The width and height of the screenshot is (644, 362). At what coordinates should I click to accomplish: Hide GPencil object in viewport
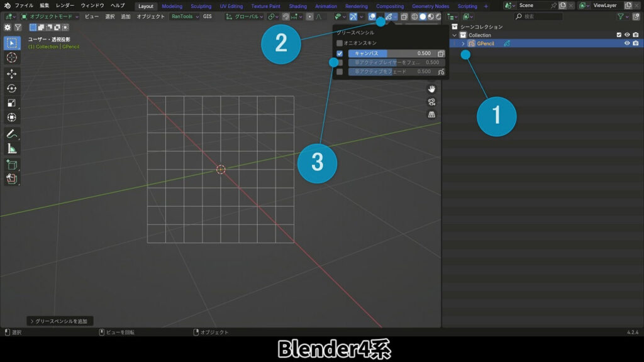point(627,43)
